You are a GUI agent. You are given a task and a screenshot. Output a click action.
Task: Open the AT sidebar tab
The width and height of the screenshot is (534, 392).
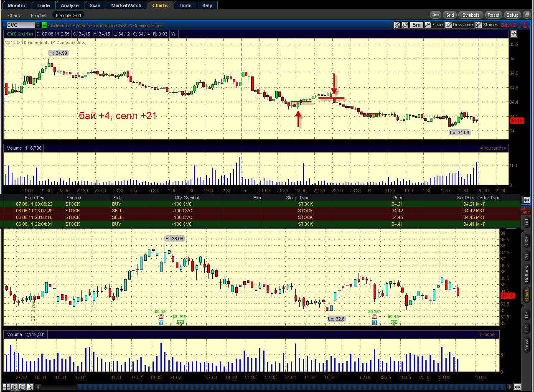pos(526,256)
